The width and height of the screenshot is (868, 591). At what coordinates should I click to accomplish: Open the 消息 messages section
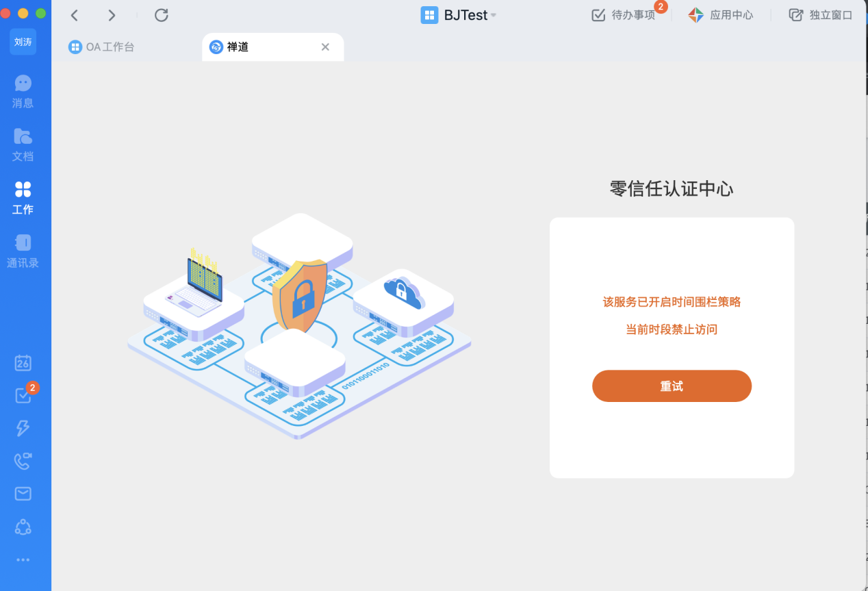point(23,91)
